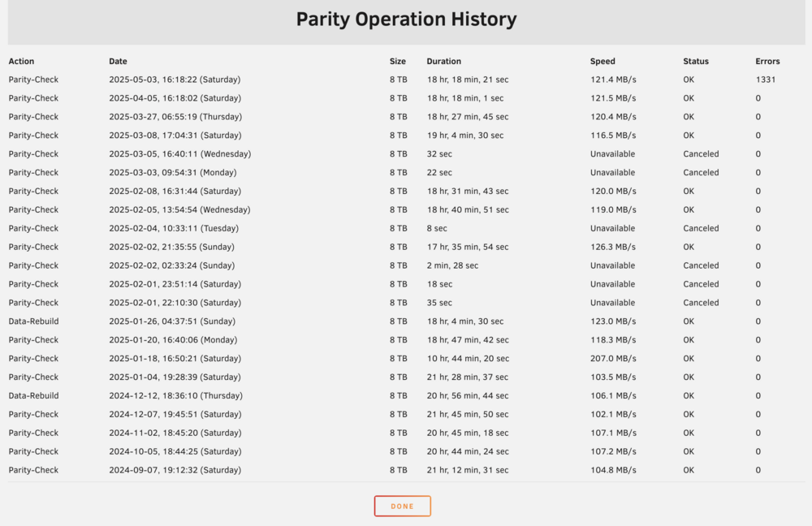
Task: Click the Data-Rebuild action dated 2024-12-12
Action: tap(33, 396)
